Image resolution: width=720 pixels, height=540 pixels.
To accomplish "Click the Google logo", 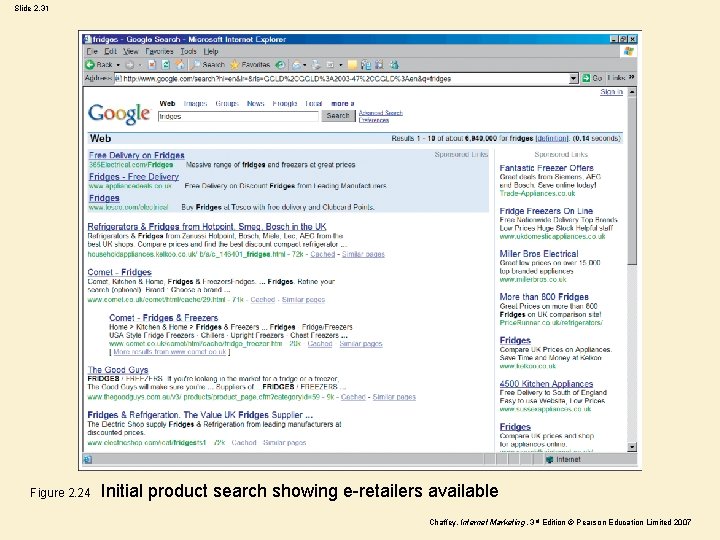I will 119,114.
